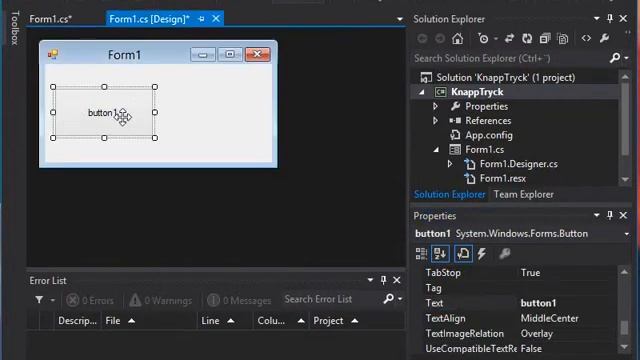Switch to the Form1.cs* code tab
Viewport: 640px width, 360px height.
pyautogui.click(x=51, y=19)
